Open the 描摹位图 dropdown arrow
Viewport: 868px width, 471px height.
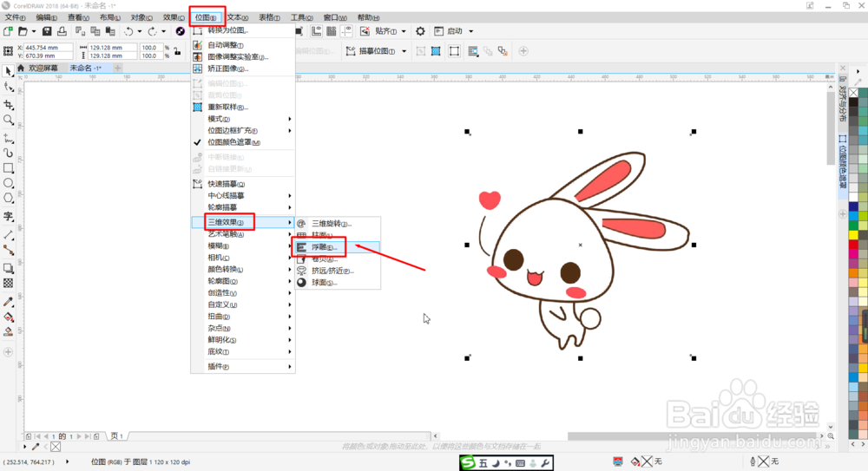[404, 51]
